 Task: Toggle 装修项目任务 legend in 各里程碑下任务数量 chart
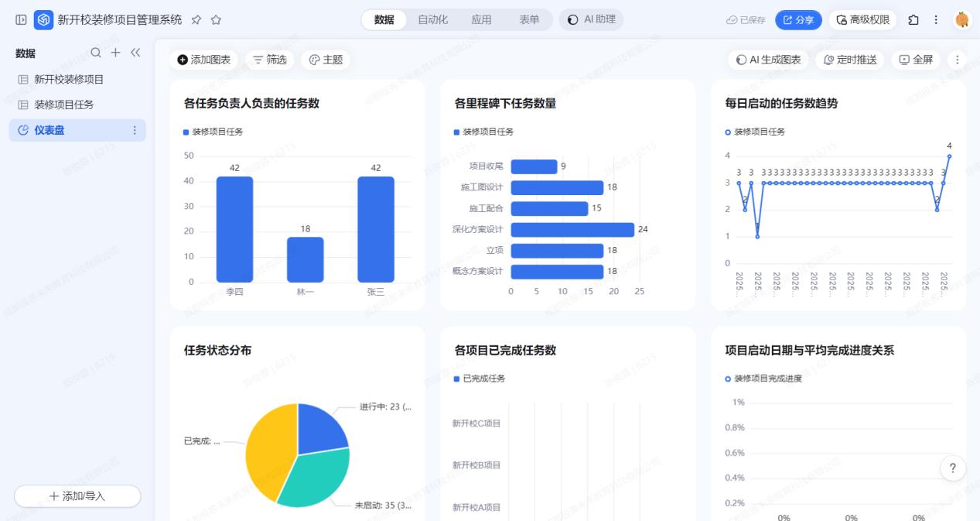pyautogui.click(x=484, y=132)
